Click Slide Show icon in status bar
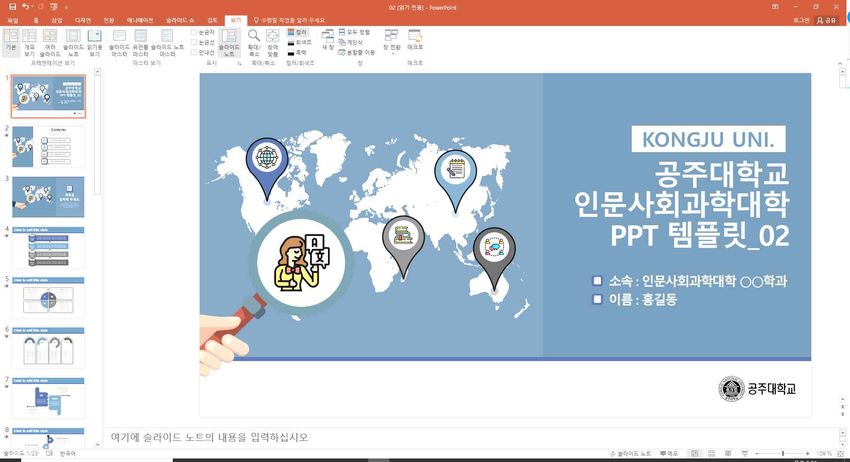The height and width of the screenshot is (462, 850). 745,453
